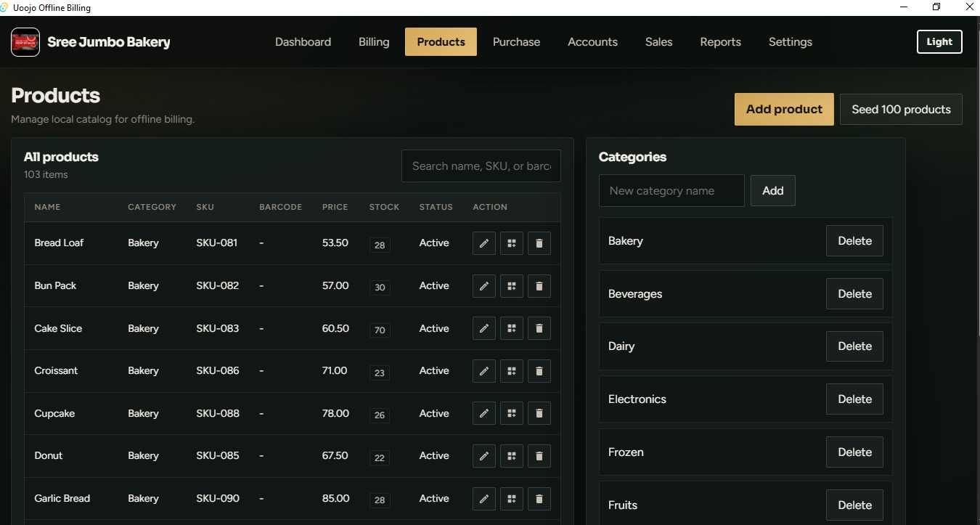980x525 pixels.
Task: Go to the Settings tab
Action: [x=790, y=42]
